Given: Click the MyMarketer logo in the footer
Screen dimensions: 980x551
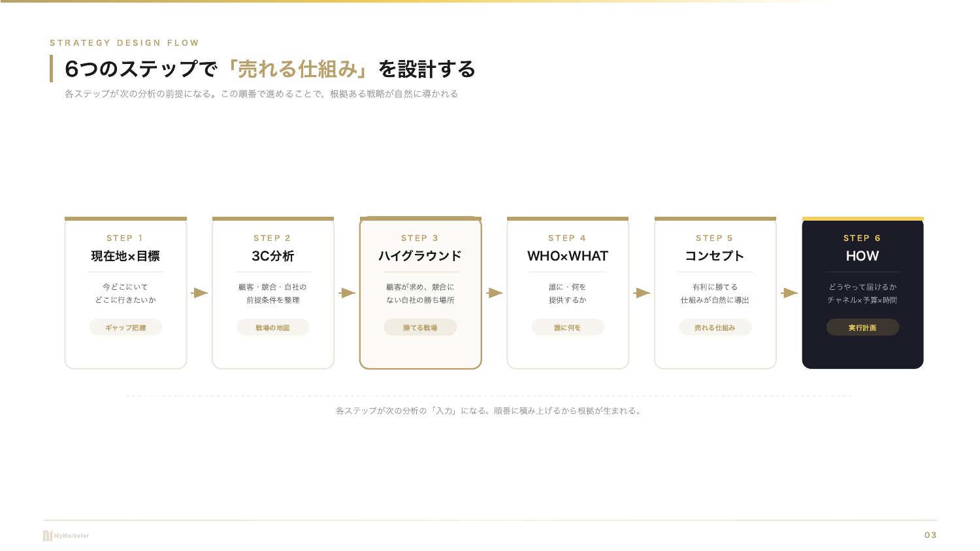Looking at the screenshot, I should (66, 536).
